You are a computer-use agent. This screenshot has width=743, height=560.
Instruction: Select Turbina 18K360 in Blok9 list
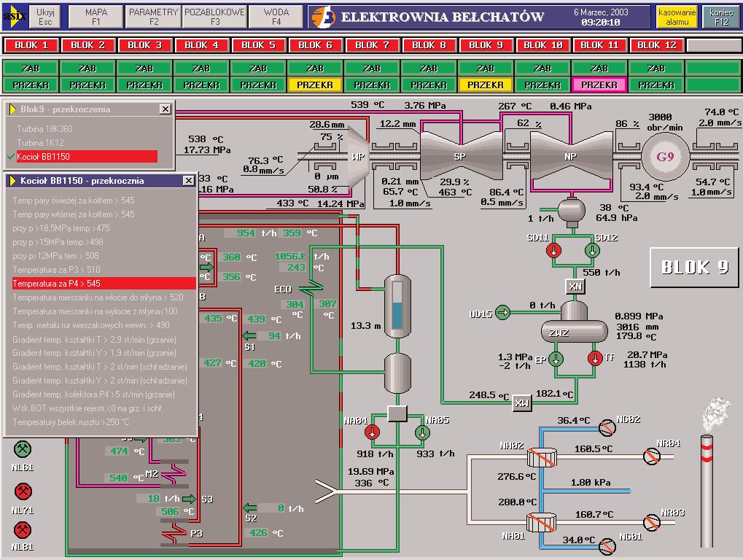44,129
